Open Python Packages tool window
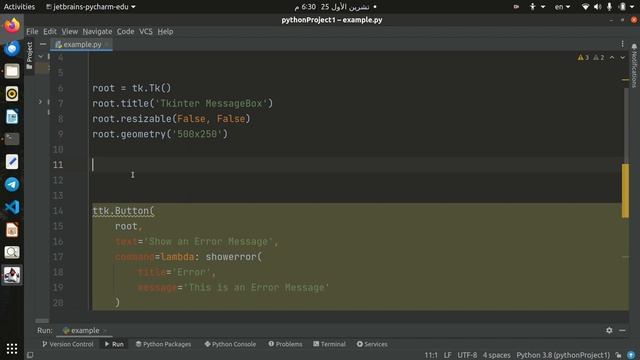 click(163, 344)
